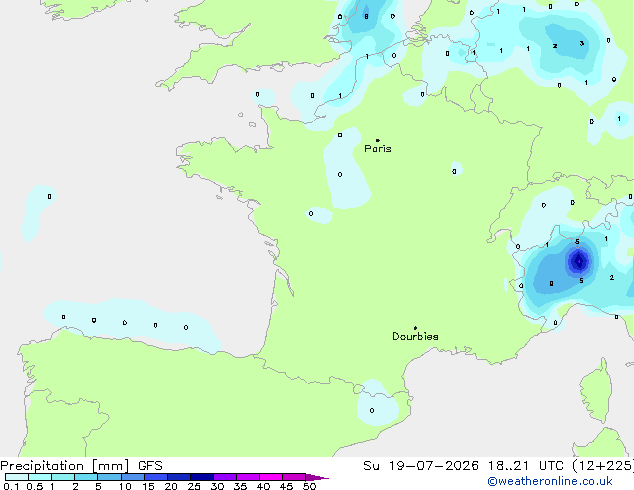Click the legend overflow arrow past 50
The width and height of the screenshot is (634, 490).
[x=317, y=477]
